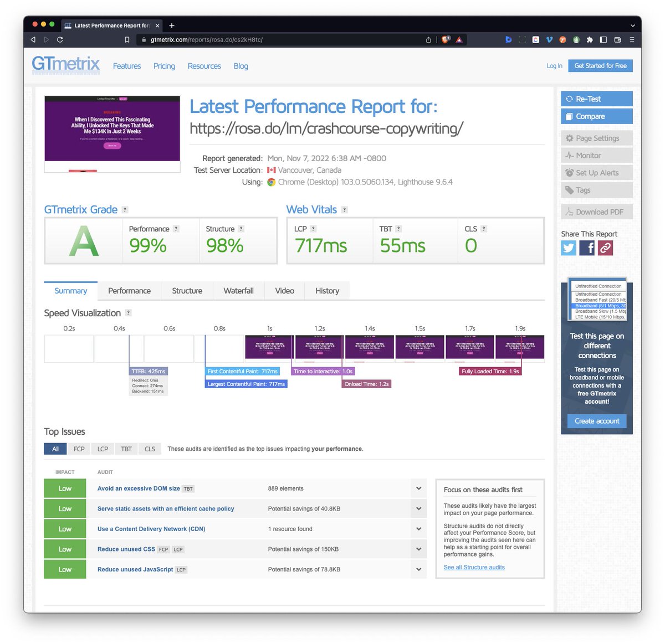Screen dimensions: 665x644
Task: Click help icon beside CLS metric
Action: pos(484,229)
